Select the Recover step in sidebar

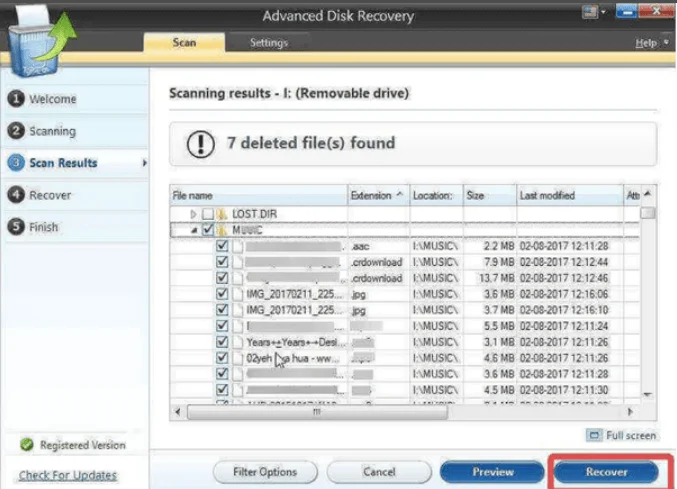[50, 195]
